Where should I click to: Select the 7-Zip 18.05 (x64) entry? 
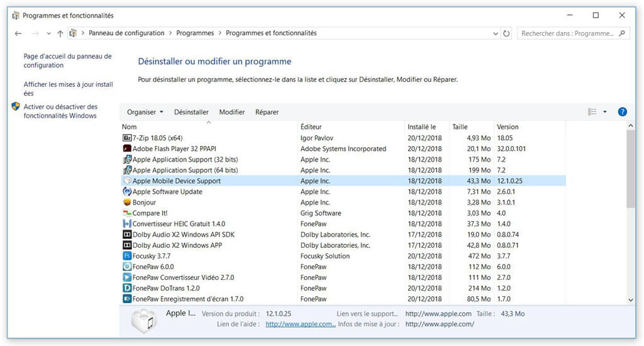(157, 138)
